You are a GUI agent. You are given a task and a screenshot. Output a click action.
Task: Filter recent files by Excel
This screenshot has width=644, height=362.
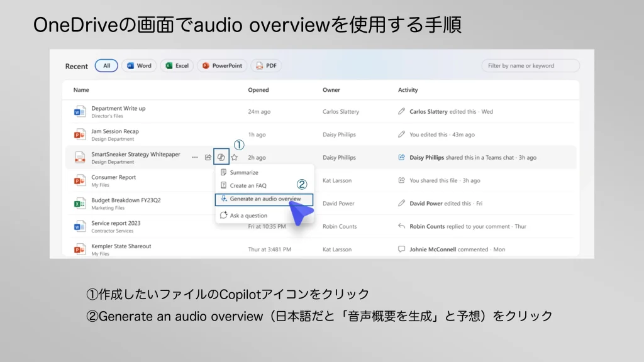point(177,65)
